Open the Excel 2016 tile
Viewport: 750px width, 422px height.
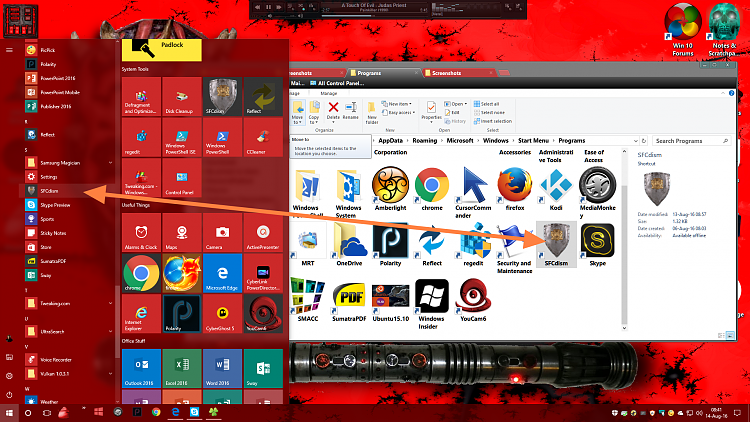pyautogui.click(x=182, y=368)
